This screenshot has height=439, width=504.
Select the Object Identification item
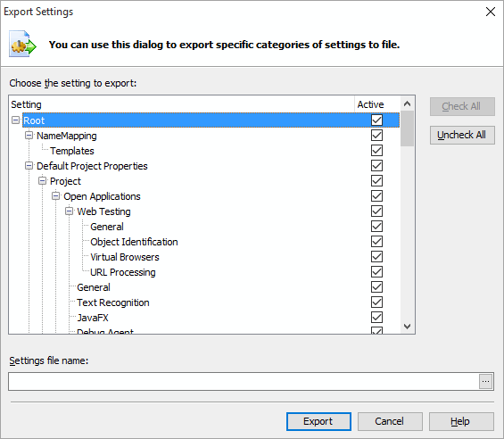pos(134,242)
